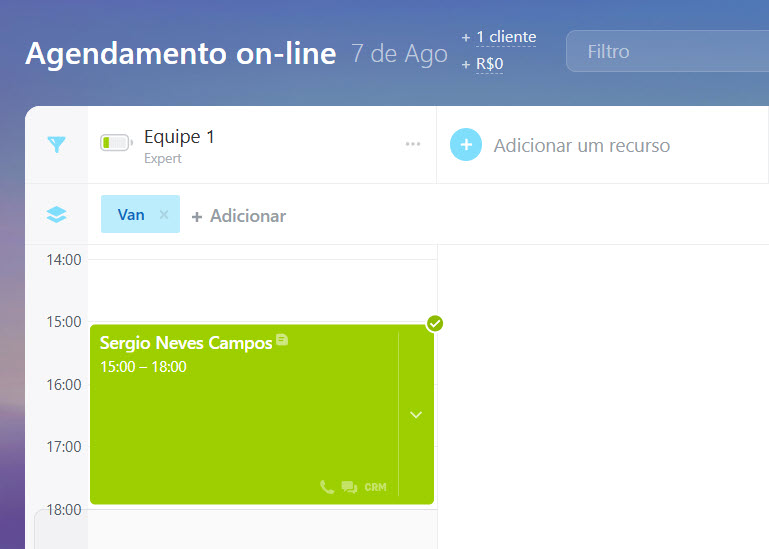Screen dimensions: 769x549
Task: Click the Adicionar um recurso label
Action: [x=581, y=146]
